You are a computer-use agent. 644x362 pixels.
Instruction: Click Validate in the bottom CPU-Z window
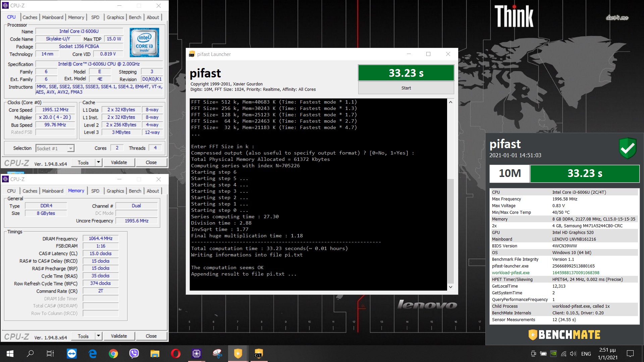point(119,336)
